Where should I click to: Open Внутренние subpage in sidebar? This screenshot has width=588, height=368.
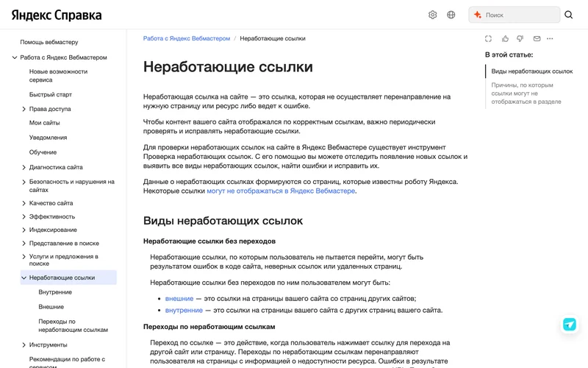(x=55, y=292)
